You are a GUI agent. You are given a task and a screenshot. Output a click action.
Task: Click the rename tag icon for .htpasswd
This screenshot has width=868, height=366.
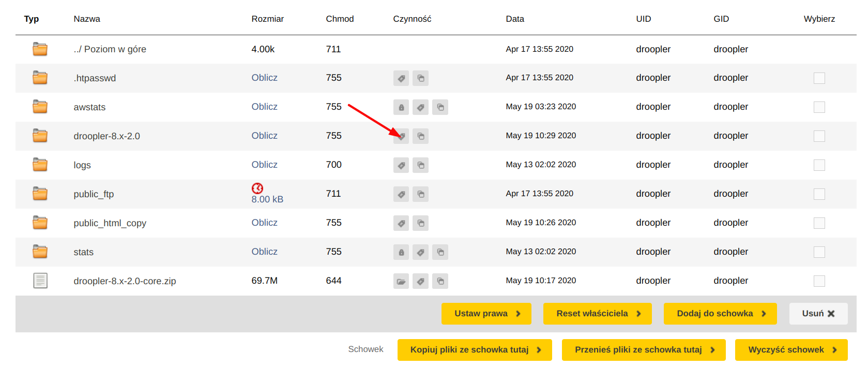pos(401,78)
